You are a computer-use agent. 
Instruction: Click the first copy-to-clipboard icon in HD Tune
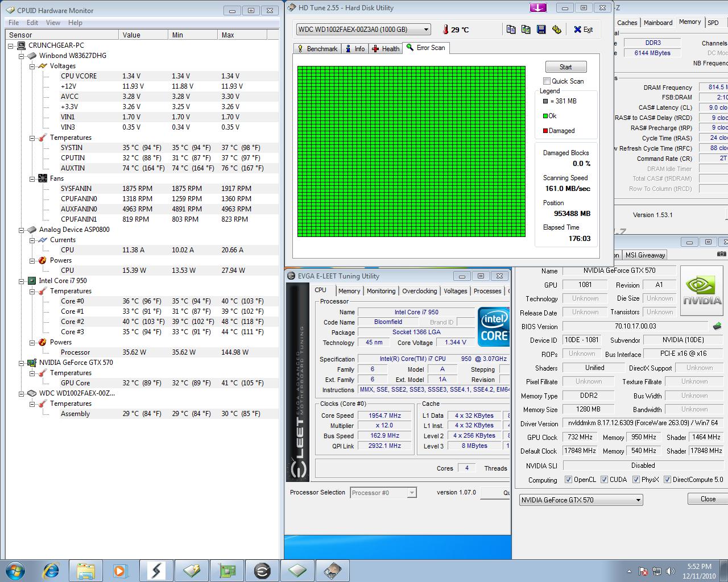511,30
